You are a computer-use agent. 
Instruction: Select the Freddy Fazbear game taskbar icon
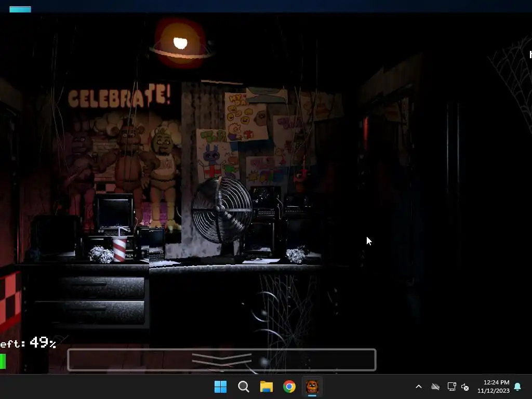[312, 387]
